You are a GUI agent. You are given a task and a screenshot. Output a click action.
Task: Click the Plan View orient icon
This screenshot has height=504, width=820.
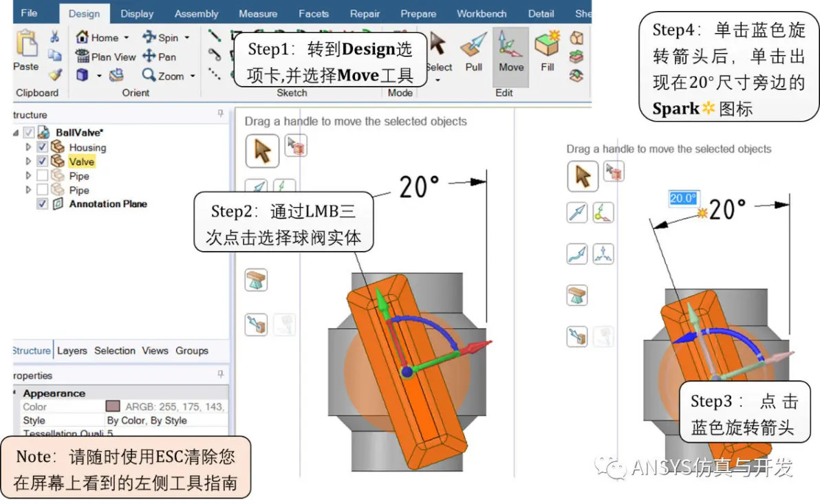[82, 56]
